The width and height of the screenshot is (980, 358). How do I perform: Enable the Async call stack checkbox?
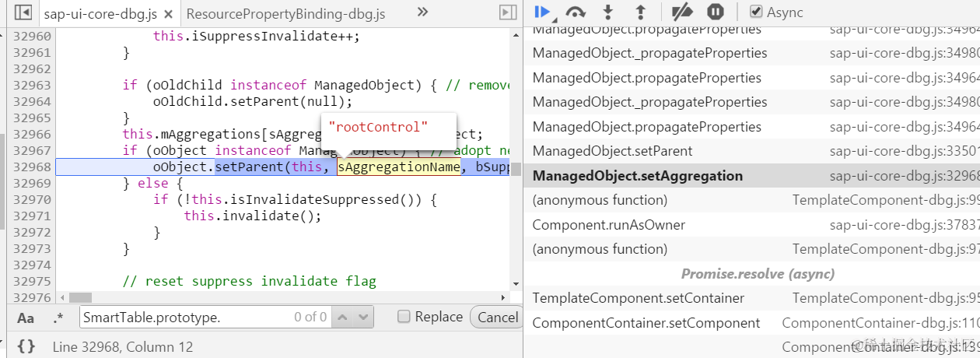[756, 12]
